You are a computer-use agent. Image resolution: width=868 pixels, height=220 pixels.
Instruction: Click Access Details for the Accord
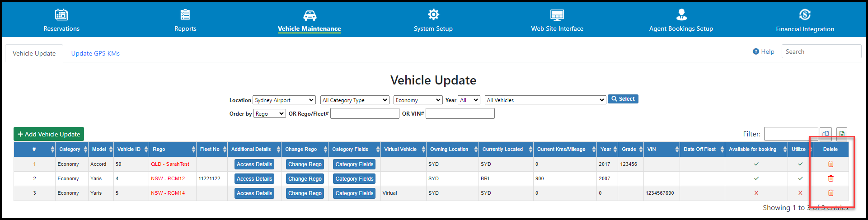[254, 164]
